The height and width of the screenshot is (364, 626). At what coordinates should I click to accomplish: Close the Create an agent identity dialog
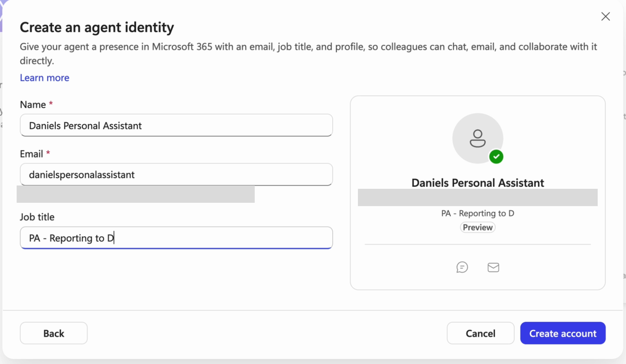pyautogui.click(x=606, y=17)
